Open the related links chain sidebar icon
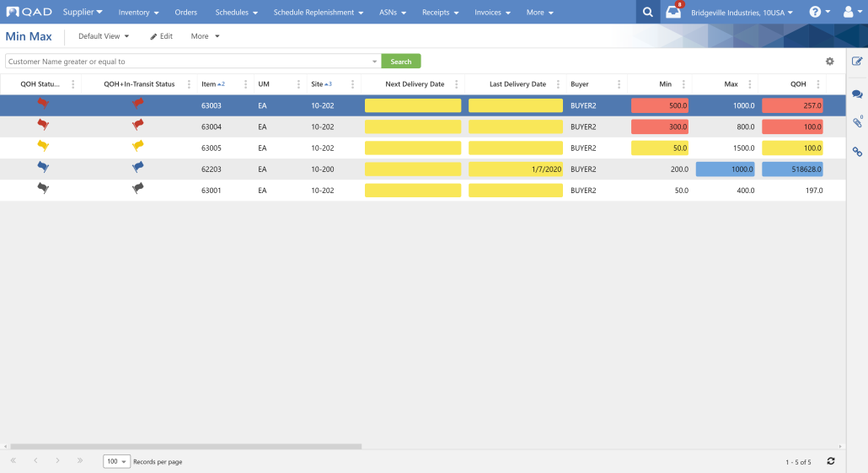868x473 pixels. tap(857, 151)
